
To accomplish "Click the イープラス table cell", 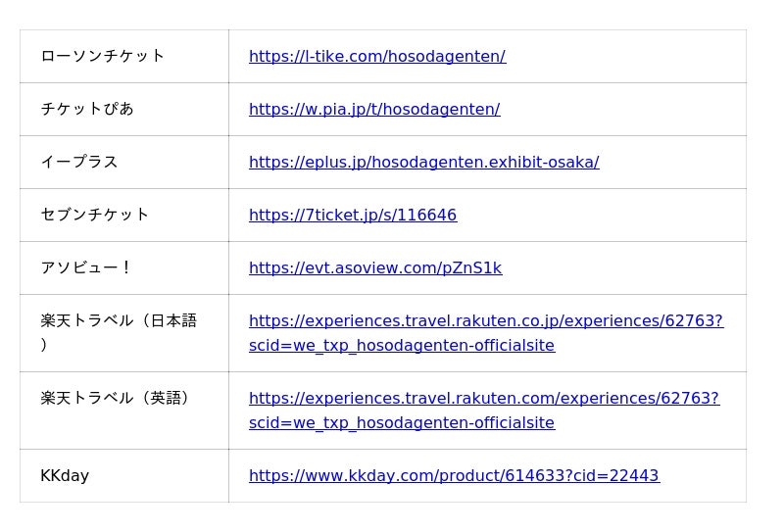I will pos(124,162).
